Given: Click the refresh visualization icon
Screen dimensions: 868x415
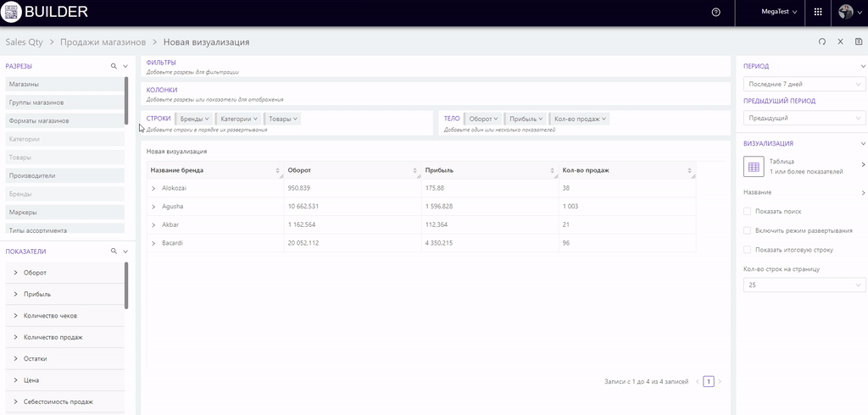Looking at the screenshot, I should [x=821, y=41].
